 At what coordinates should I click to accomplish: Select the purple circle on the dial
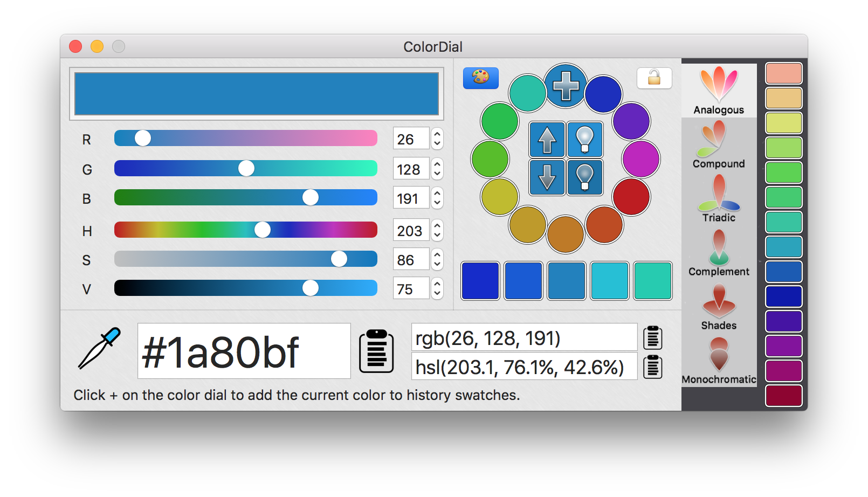631,121
